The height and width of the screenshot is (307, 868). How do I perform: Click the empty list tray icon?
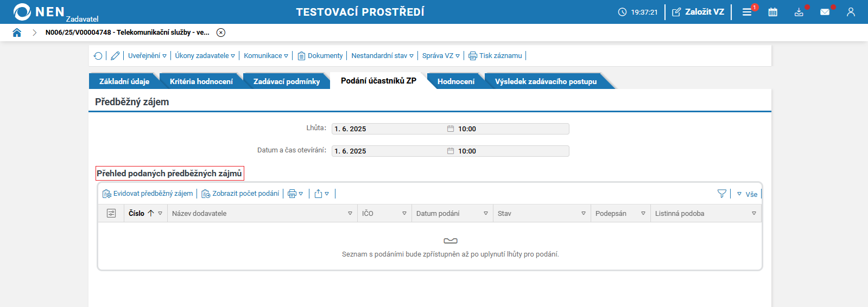click(451, 241)
